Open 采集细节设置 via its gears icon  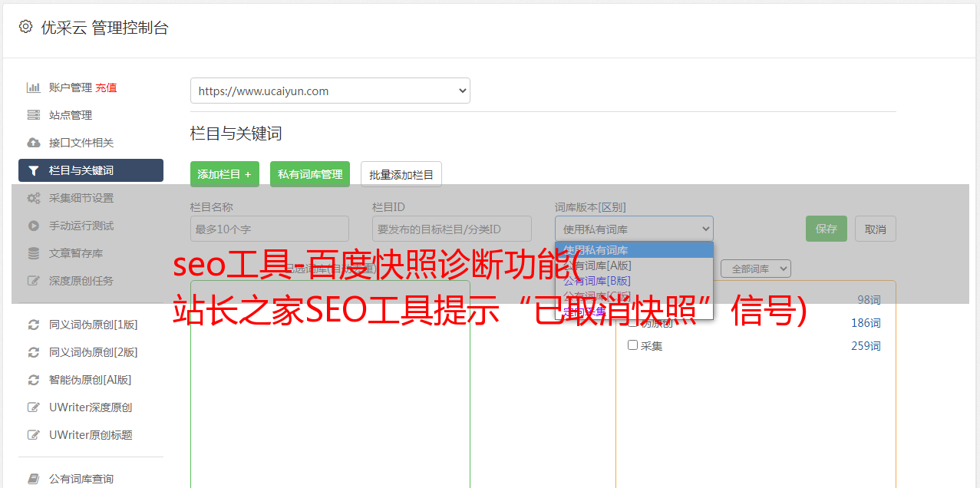click(34, 198)
